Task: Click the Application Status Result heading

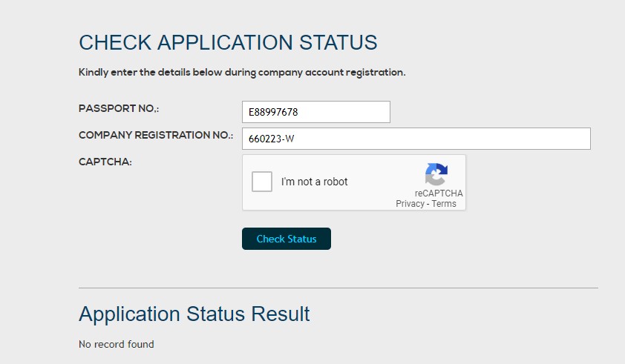Action: point(194,314)
